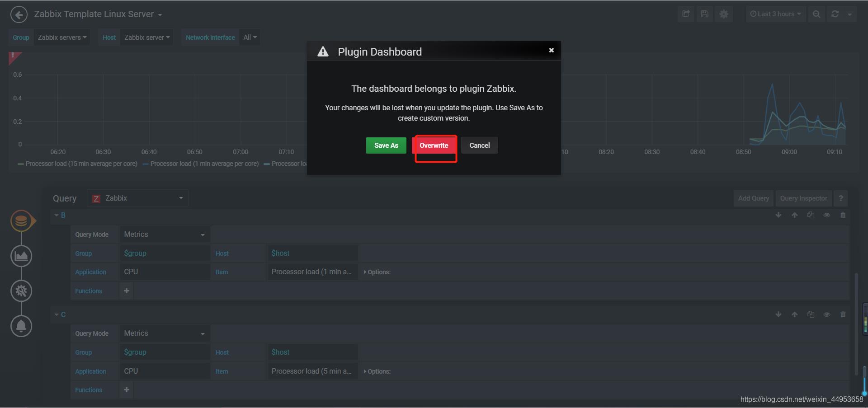Open the Network interface All dropdown
868x408 pixels.
250,38
